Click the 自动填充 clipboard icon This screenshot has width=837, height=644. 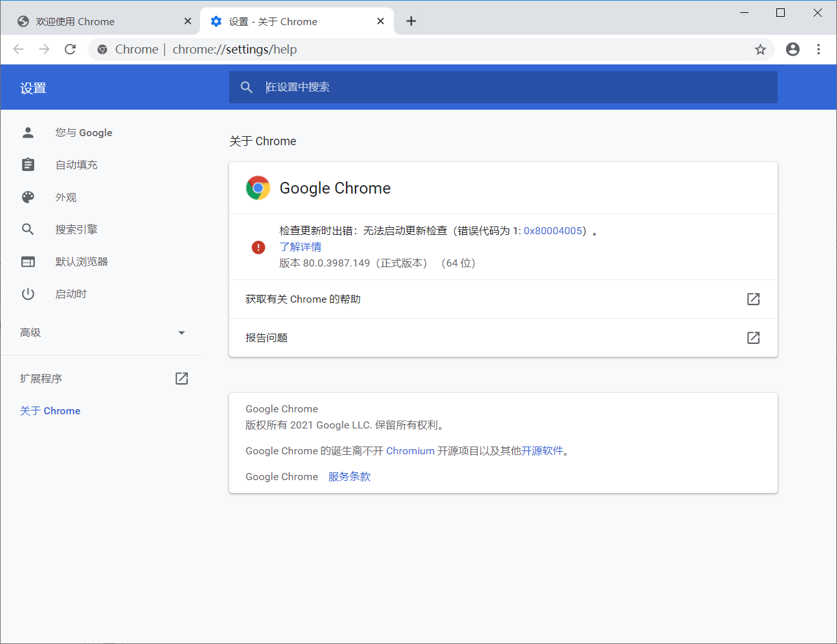click(x=28, y=165)
